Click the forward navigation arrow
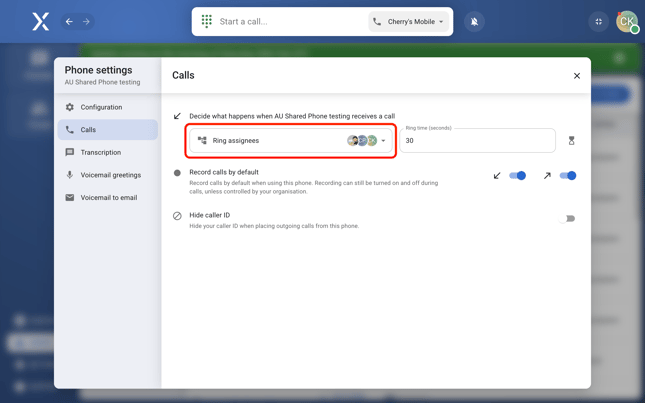This screenshot has width=645, height=403. [x=86, y=21]
